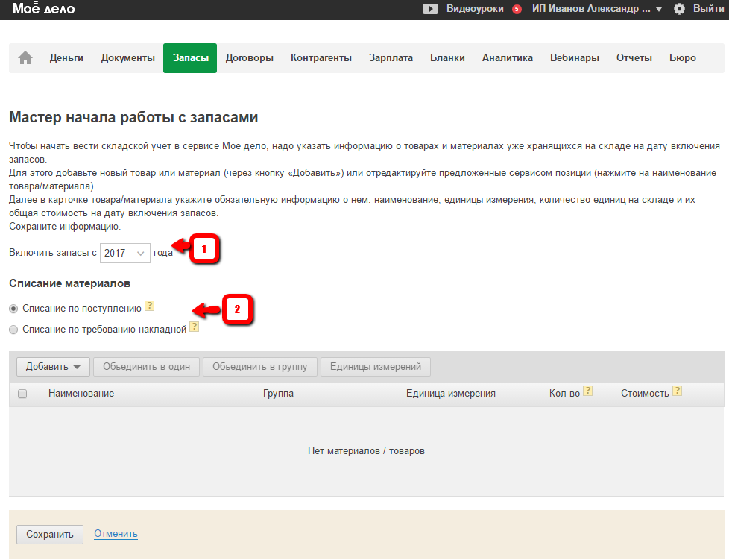
Task: Open the 2017 year dropdown
Action: click(x=125, y=253)
